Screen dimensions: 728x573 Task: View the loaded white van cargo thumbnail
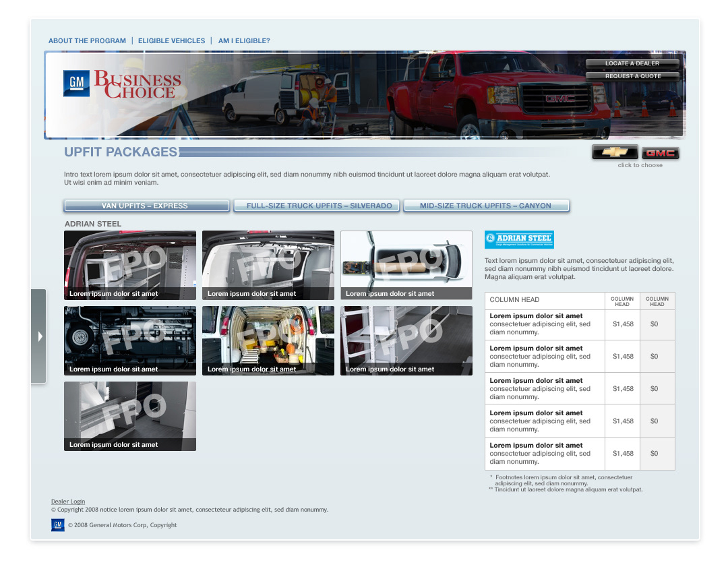268,340
